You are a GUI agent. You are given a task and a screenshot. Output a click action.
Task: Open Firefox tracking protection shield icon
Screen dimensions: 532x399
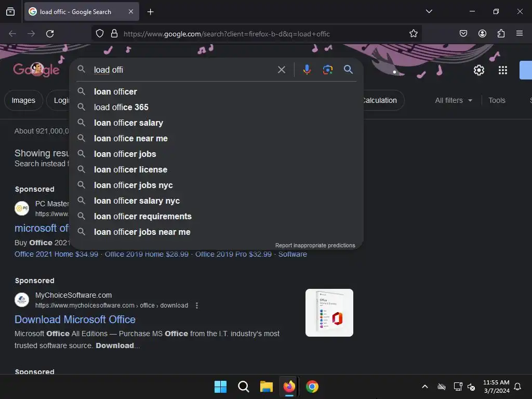tap(99, 34)
